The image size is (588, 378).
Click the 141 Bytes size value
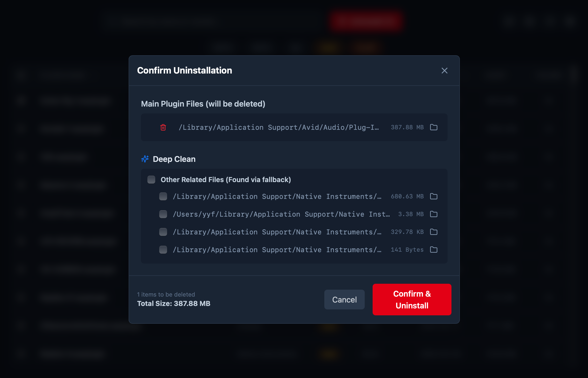pos(407,250)
